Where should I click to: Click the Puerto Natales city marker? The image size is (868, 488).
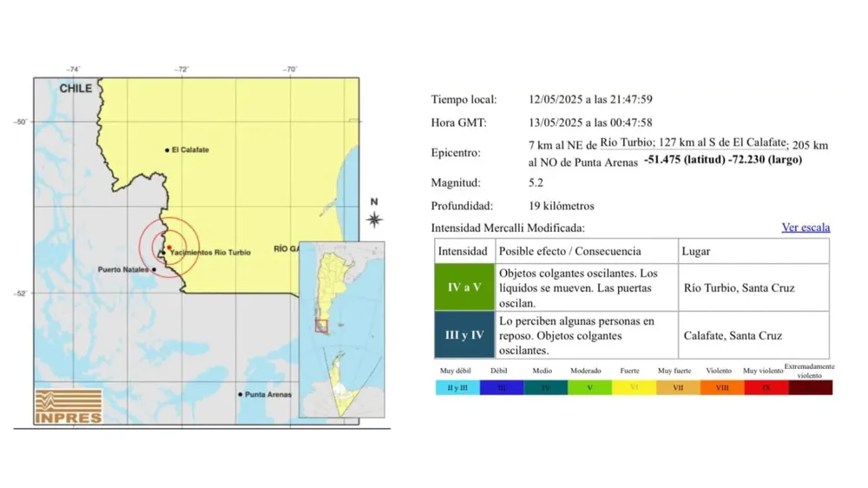point(155,270)
